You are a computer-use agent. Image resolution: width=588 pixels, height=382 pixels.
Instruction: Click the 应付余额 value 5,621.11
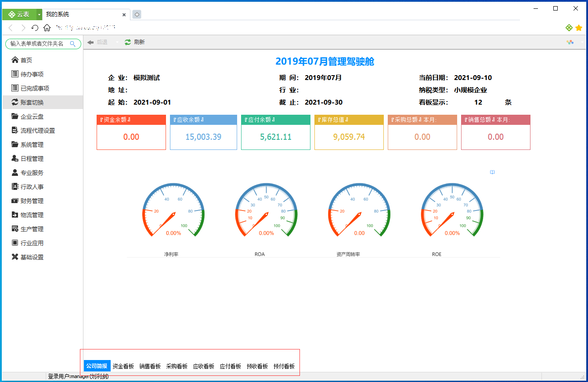coord(276,137)
